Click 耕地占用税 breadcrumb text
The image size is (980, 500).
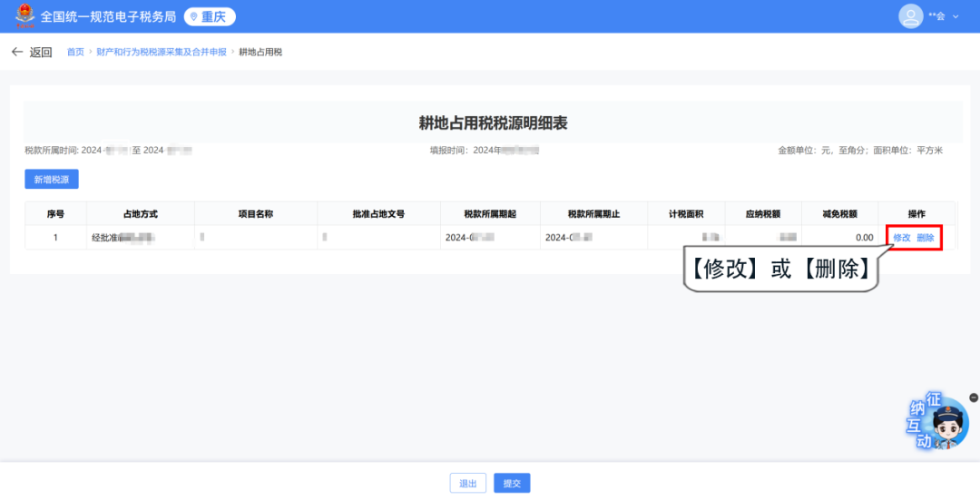(260, 52)
